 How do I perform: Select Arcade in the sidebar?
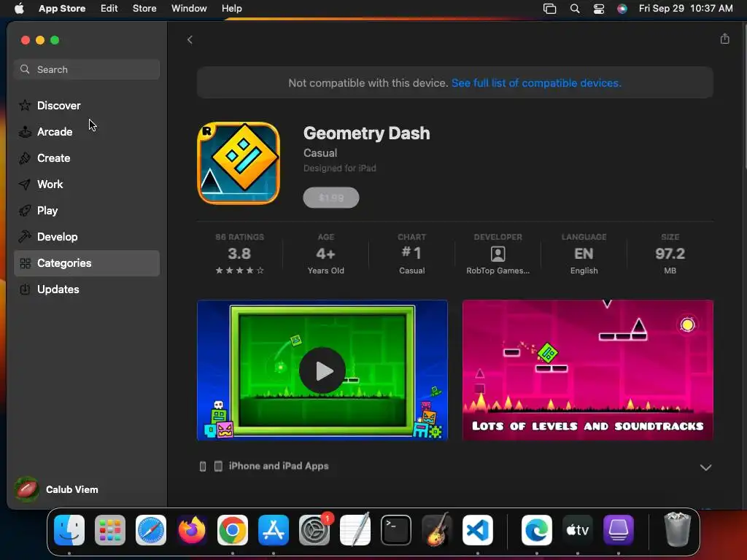[87, 132]
